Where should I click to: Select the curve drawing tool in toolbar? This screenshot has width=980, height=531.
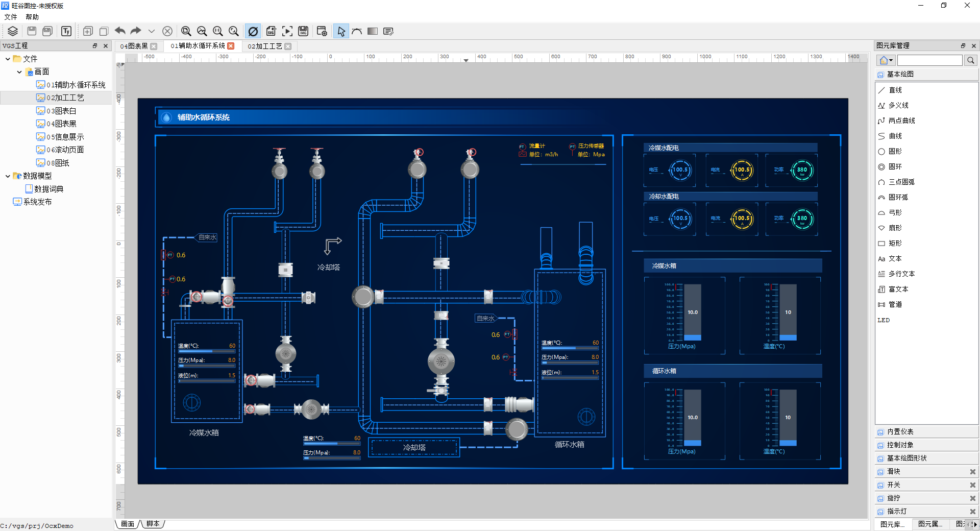[357, 31]
